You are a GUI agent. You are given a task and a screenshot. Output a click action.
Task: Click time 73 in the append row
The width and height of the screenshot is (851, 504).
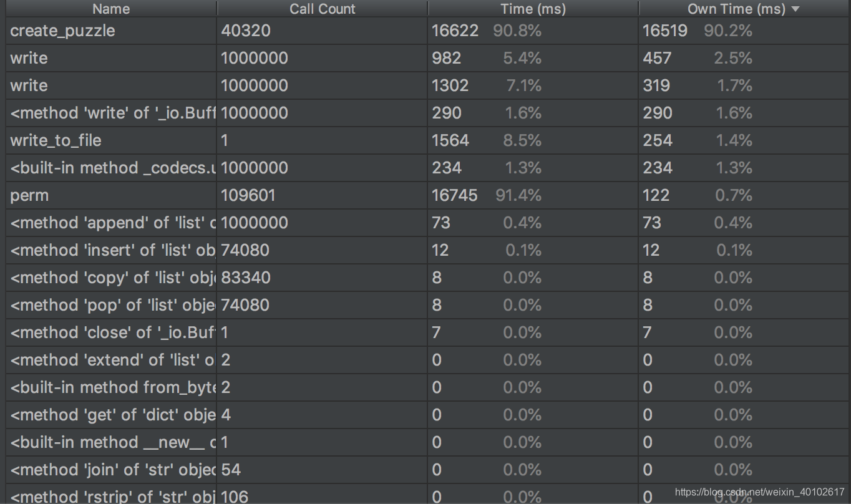click(441, 223)
